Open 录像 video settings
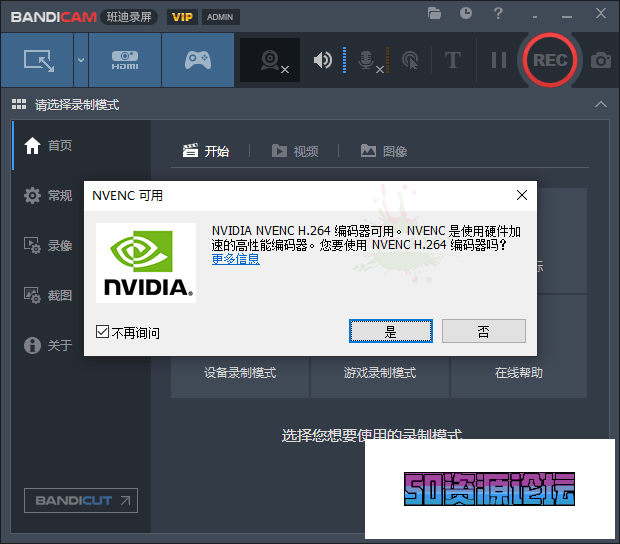This screenshot has width=620, height=544. [48, 246]
